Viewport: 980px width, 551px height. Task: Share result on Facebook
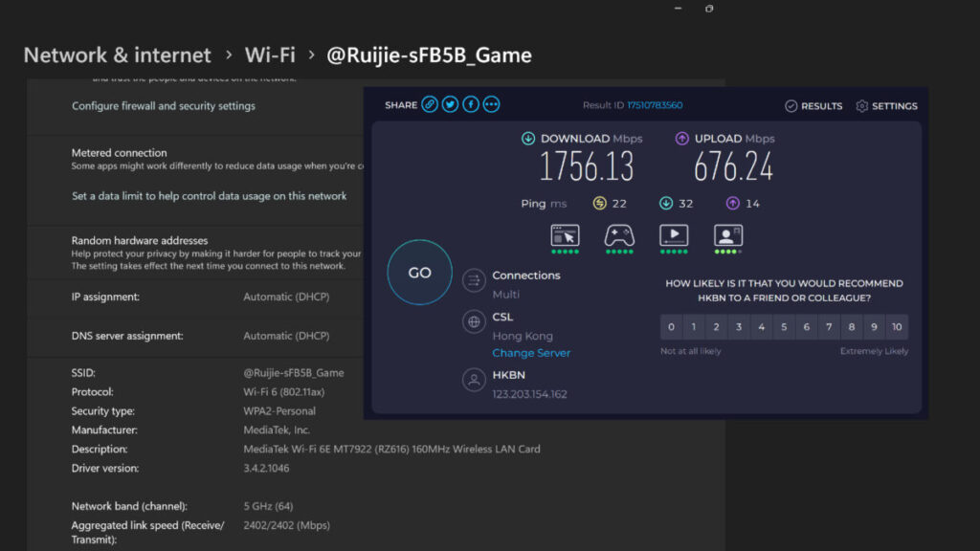(x=471, y=104)
